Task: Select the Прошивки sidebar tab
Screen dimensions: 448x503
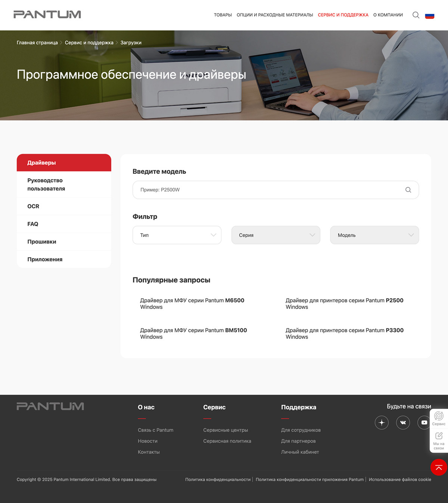Action: pos(64,242)
